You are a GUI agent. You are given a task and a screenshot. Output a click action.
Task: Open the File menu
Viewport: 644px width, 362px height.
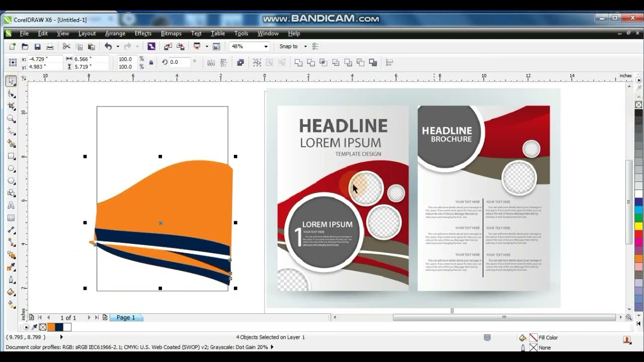[24, 33]
